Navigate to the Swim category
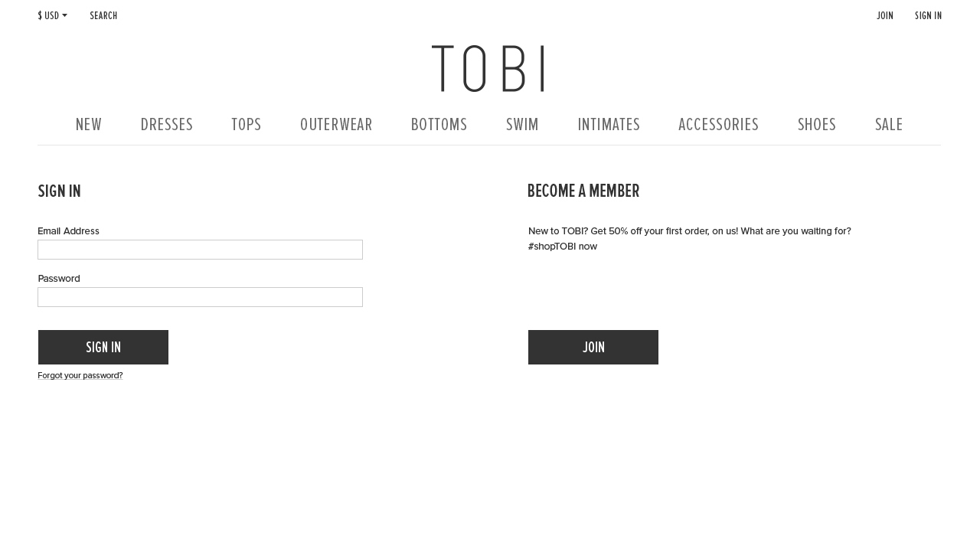 tap(522, 125)
